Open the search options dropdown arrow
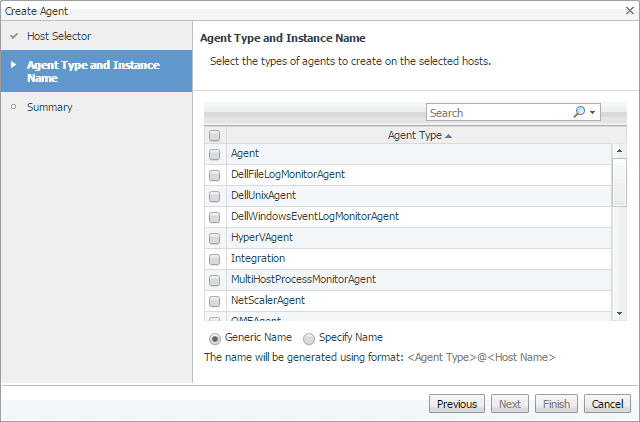Viewport: 640px width, 422px height. (x=593, y=113)
